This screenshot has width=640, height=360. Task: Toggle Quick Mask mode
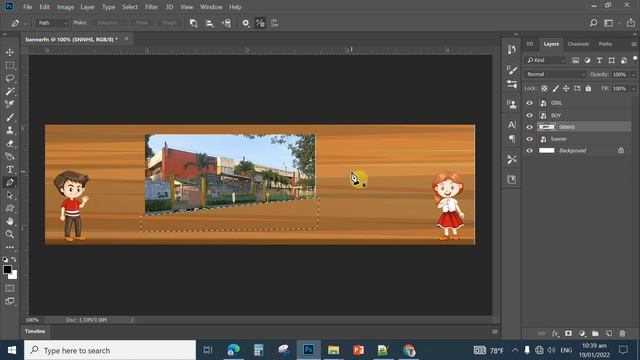click(10, 288)
